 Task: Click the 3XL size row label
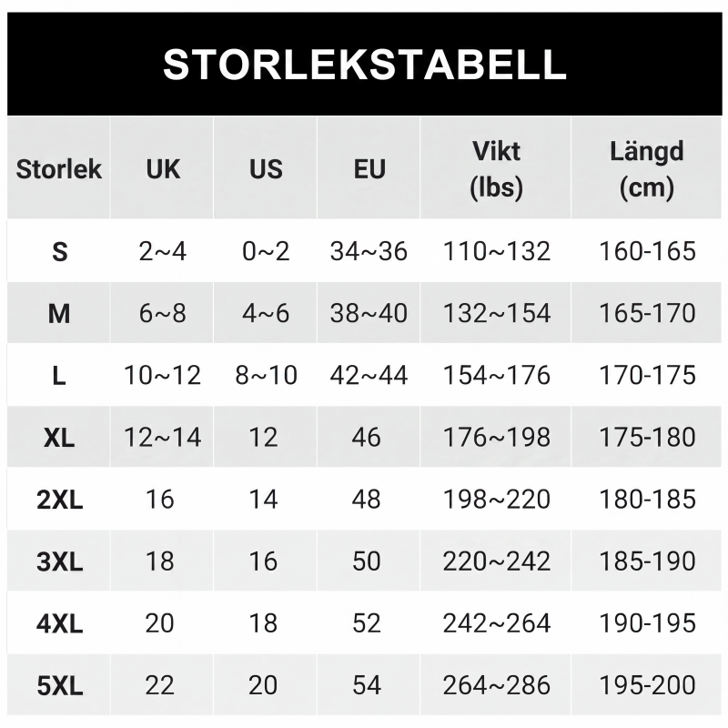[x=59, y=561]
